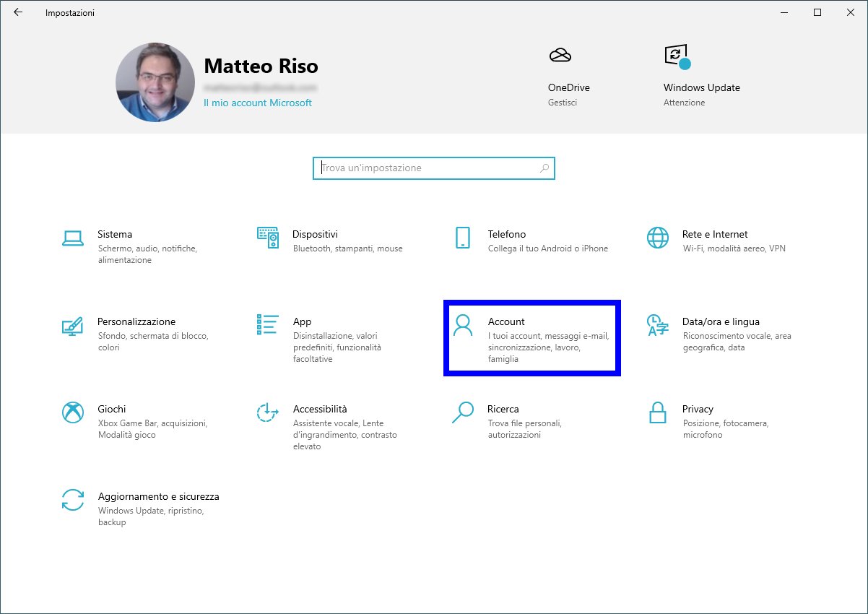Select the Rete e Internet title
868x614 pixels.
(x=715, y=234)
